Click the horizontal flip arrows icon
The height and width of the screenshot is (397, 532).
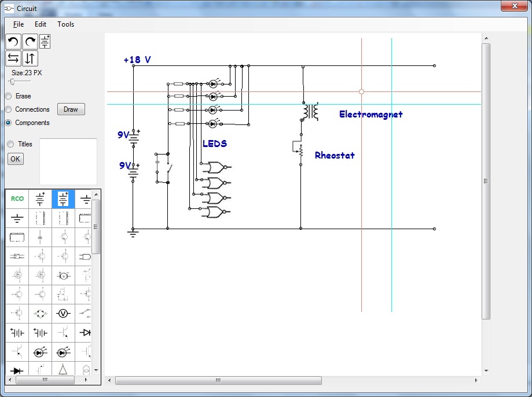[x=12, y=58]
